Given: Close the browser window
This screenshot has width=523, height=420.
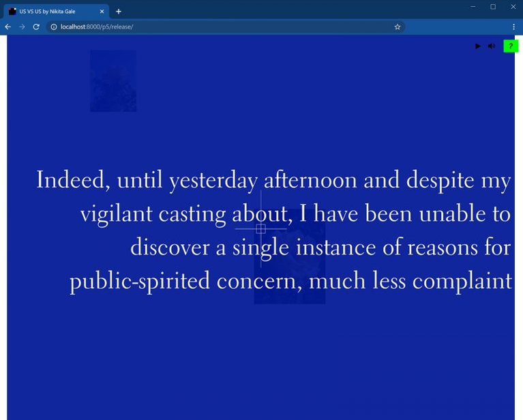Looking at the screenshot, I should pos(513,7).
